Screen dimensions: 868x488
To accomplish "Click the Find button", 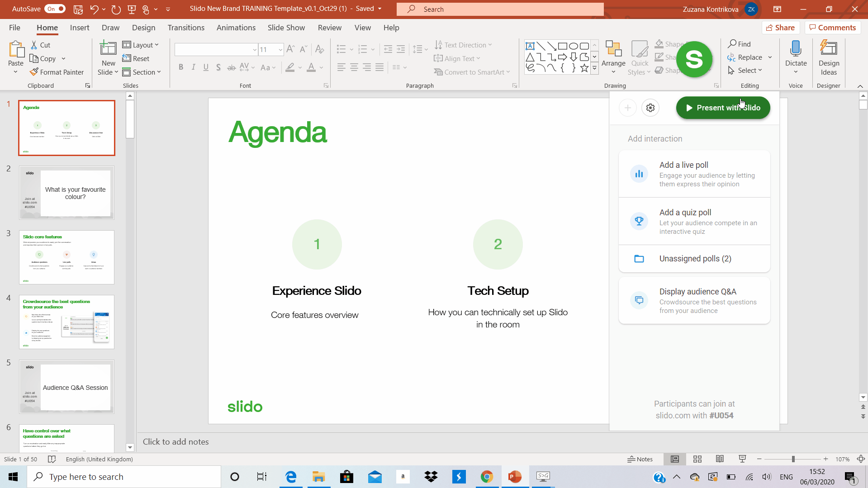I will pos(739,44).
